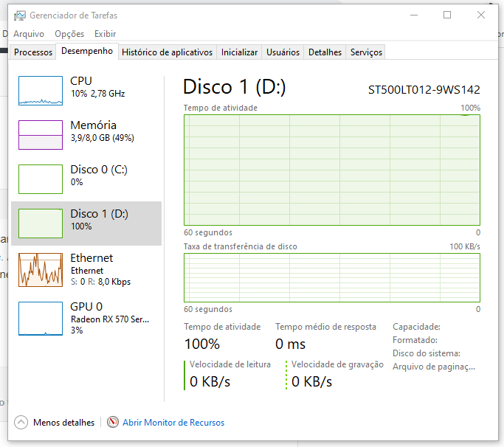Click the '0 ms' response time value
Viewport: 504px width, 447px height.
pyautogui.click(x=290, y=344)
